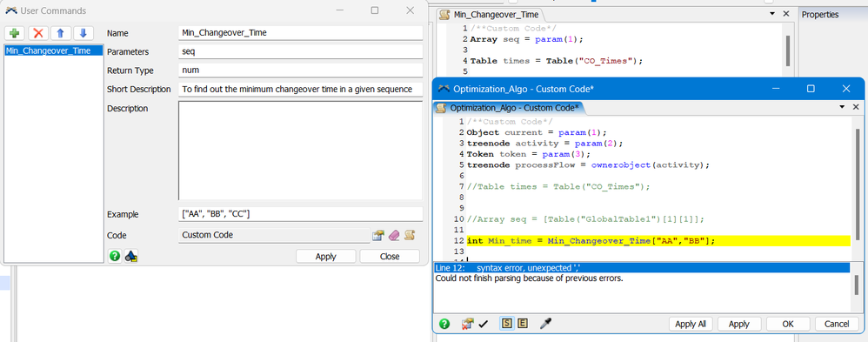Open tab list dropdown in Optimization_Algo window
Viewport: 868px width, 342px height.
tap(842, 106)
